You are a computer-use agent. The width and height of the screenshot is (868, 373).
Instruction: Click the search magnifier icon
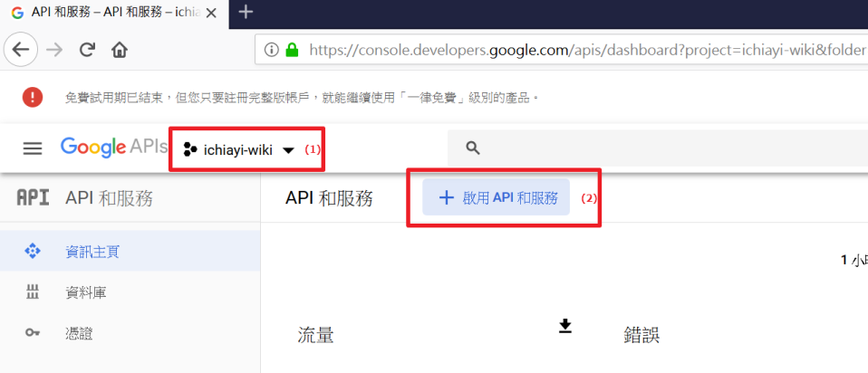(x=472, y=148)
